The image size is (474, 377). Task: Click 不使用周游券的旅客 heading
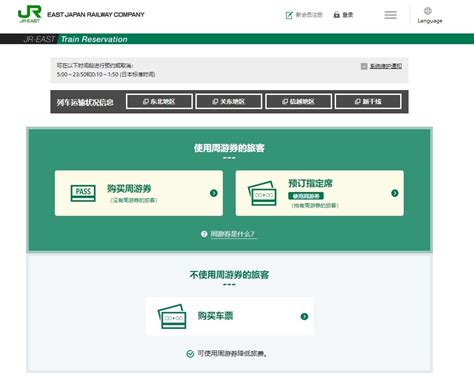(x=229, y=275)
